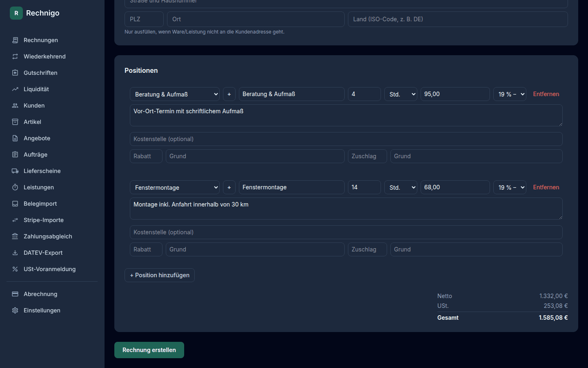588x368 pixels.
Task: Click the Liquidität trend chart icon
Action: [x=15, y=89]
